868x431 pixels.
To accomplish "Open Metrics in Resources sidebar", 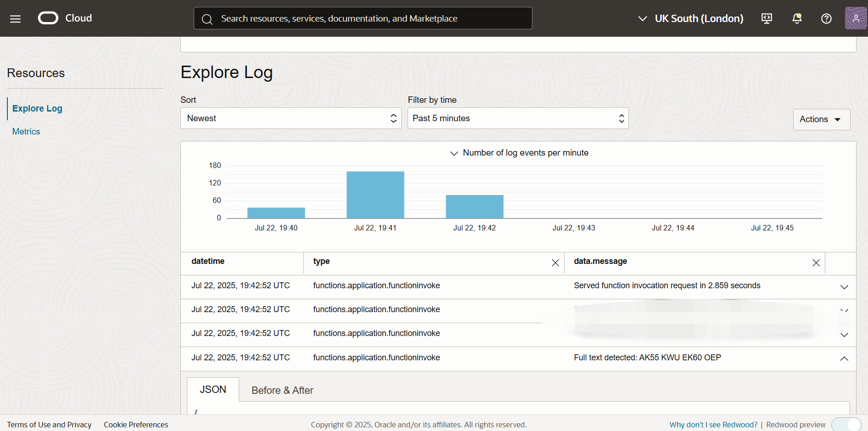I will click(x=26, y=132).
